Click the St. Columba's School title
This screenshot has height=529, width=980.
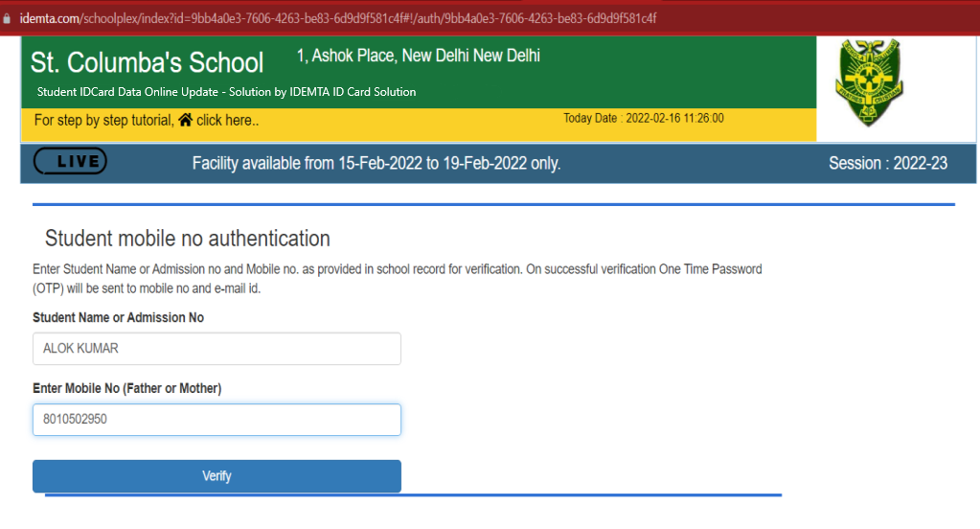pyautogui.click(x=147, y=63)
